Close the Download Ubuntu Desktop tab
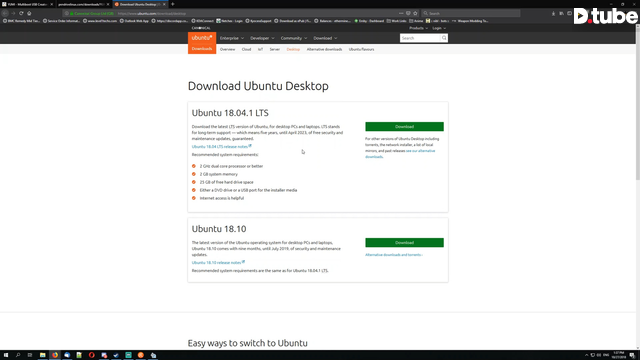640x360 pixels. coord(164,4)
